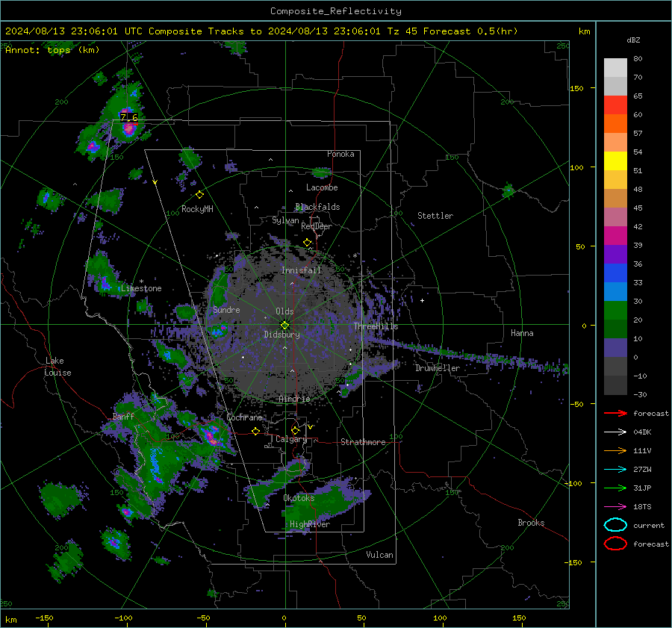The image size is (672, 628).
Task: Select the Banff map label
Action: pos(123,417)
